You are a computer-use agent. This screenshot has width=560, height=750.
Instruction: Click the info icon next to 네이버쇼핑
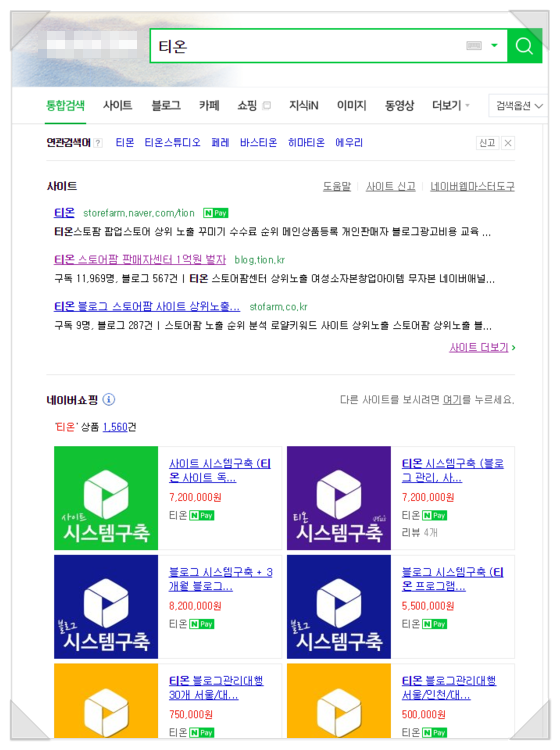click(109, 399)
